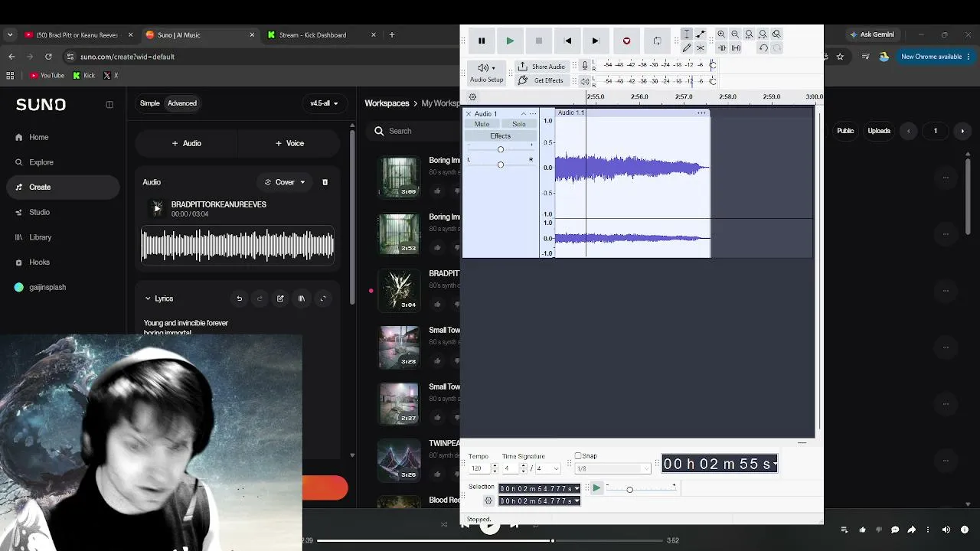The image size is (980, 551).
Task: Switch to Simple mode in Suno
Action: (150, 103)
